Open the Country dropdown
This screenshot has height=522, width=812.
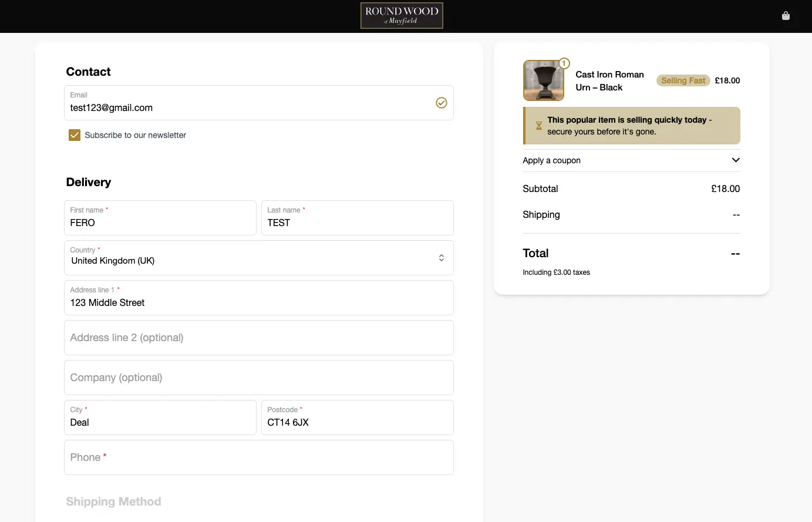(258, 258)
